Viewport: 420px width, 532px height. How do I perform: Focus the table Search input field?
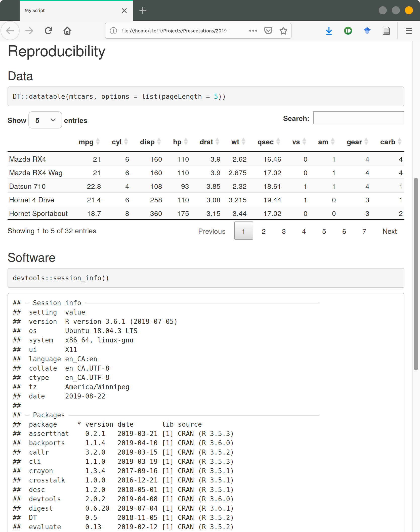[x=358, y=118]
